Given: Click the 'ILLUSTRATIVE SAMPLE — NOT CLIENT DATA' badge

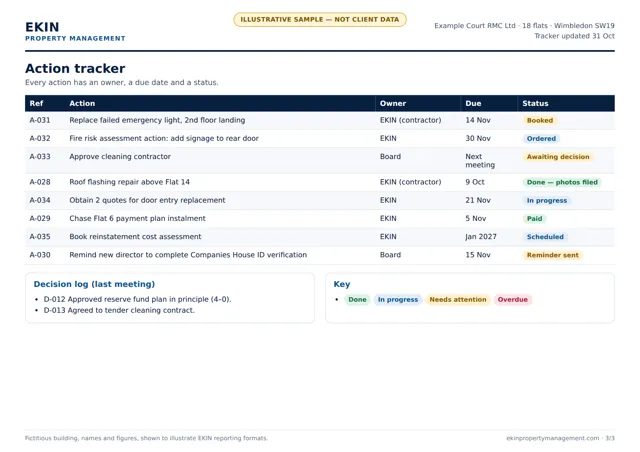Looking at the screenshot, I should click(320, 20).
